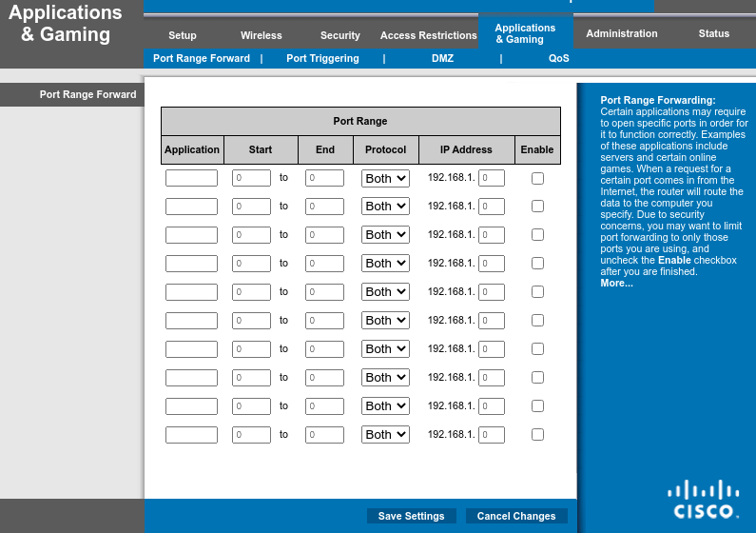Tick the Enable checkbox in third row
Screen dimensions: 756x533
[537, 234]
